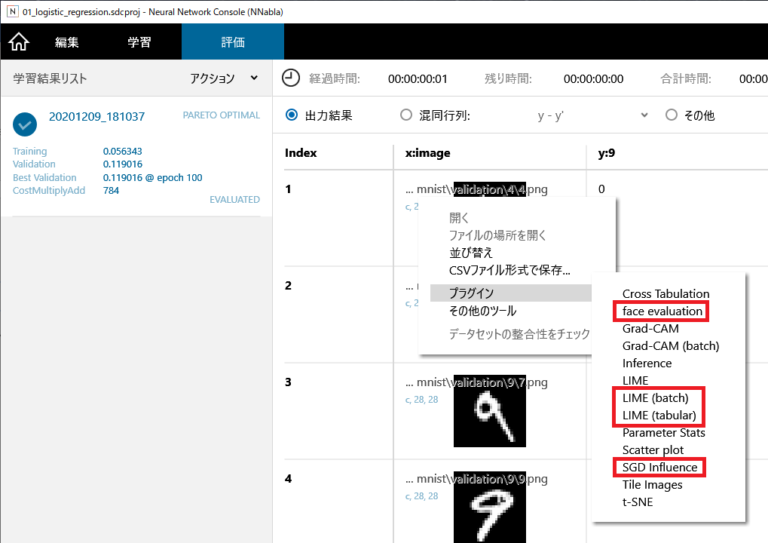Run the Grad-CAM plugin
The width and height of the screenshot is (768, 543).
[x=650, y=329]
